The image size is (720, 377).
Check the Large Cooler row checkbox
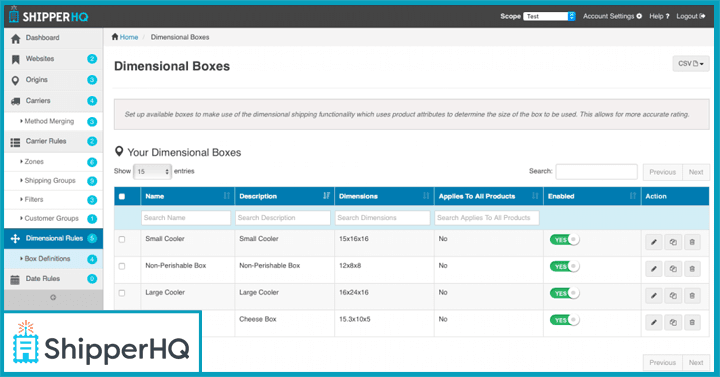pos(122,293)
